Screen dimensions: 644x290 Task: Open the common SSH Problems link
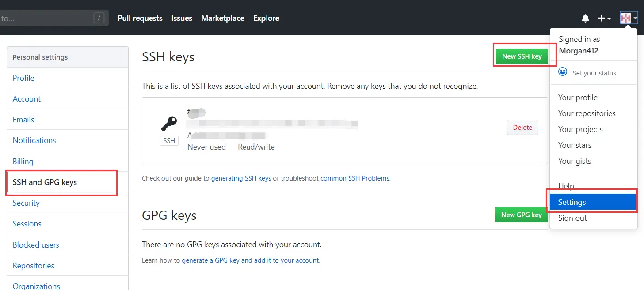point(355,178)
